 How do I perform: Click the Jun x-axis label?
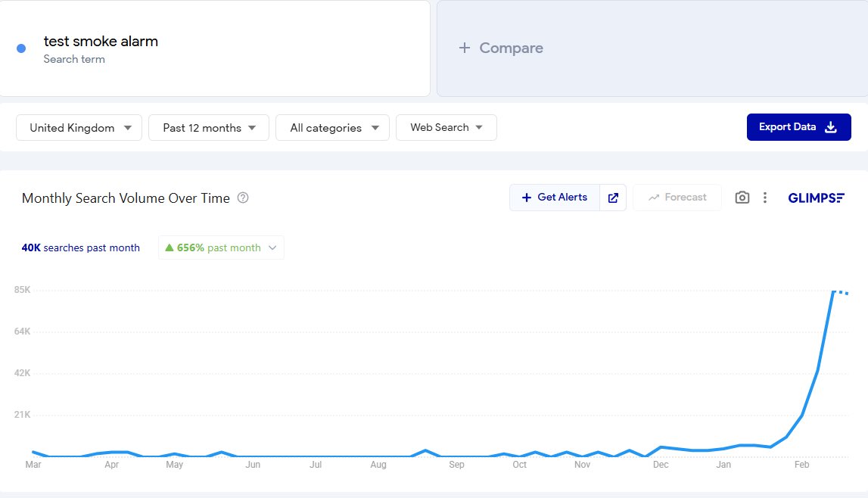point(253,465)
